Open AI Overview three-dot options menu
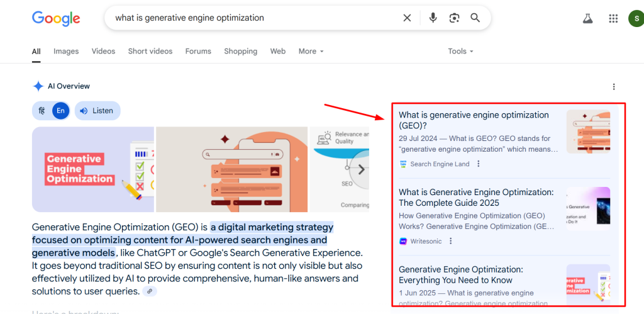The width and height of the screenshot is (644, 314). click(614, 87)
